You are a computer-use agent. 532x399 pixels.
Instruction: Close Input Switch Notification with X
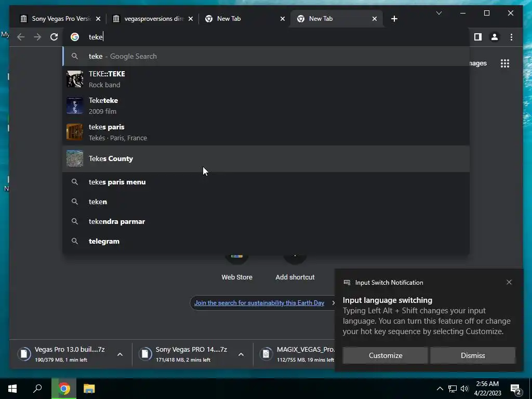coord(509,282)
